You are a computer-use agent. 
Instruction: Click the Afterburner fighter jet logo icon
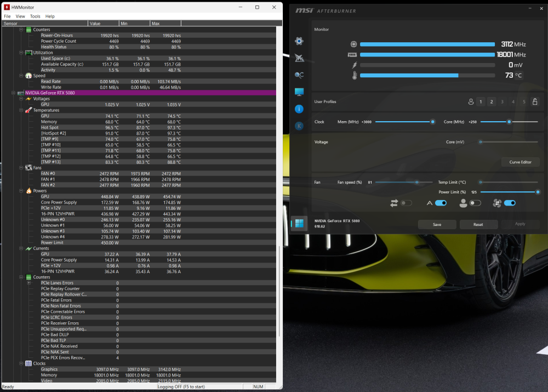point(299,58)
